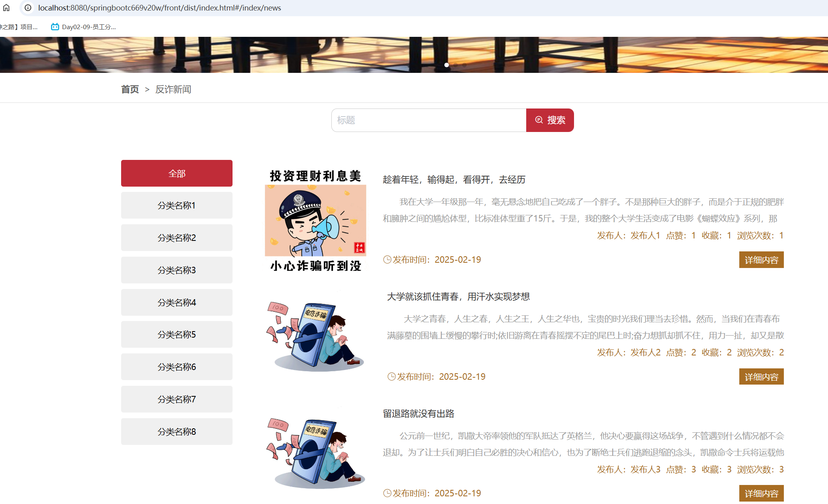Open the third article's thumbnail image

click(x=315, y=453)
